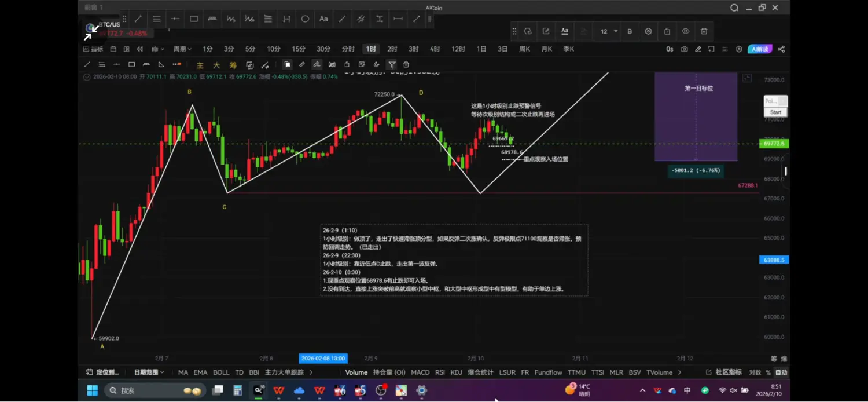868x402 pixels.
Task: Open 社区指标 community indicators
Action: click(724, 372)
